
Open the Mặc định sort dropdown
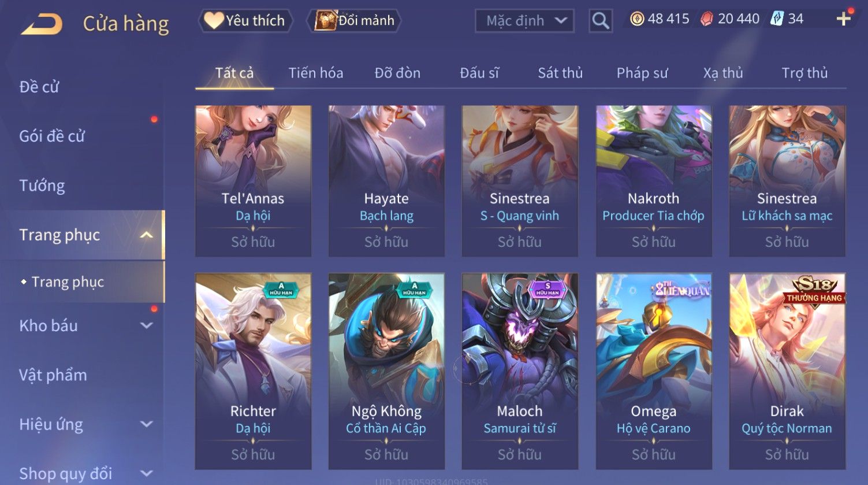(x=524, y=21)
